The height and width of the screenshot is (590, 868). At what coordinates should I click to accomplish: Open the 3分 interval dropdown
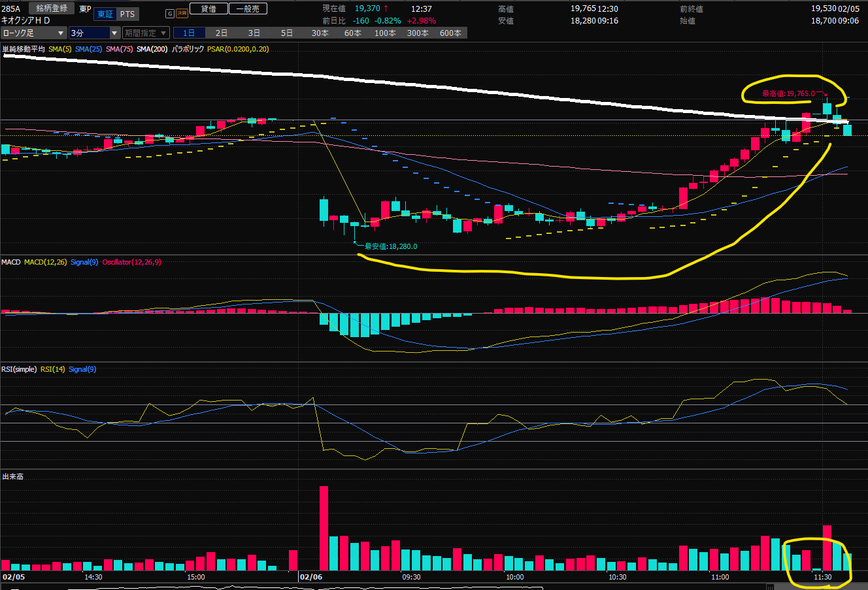[x=94, y=33]
